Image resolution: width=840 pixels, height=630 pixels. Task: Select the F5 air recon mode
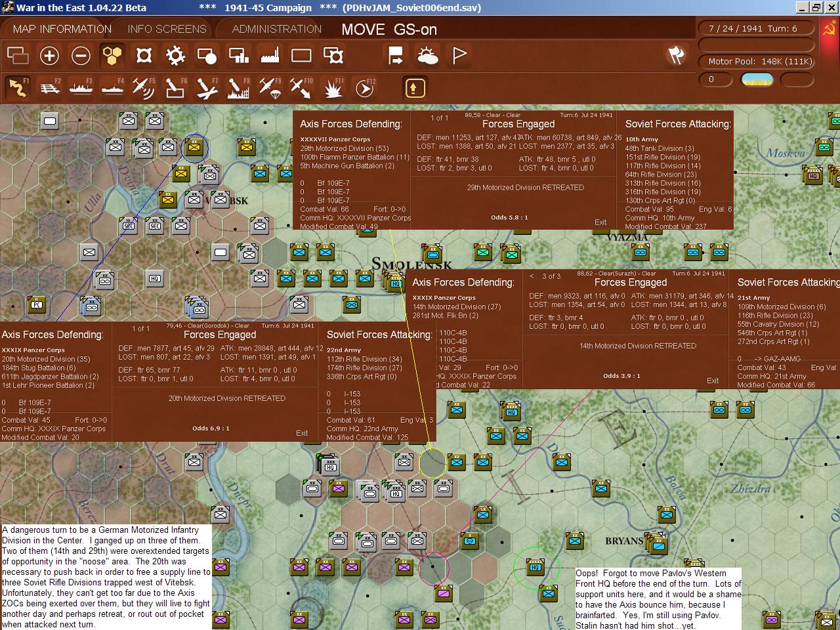(x=144, y=87)
